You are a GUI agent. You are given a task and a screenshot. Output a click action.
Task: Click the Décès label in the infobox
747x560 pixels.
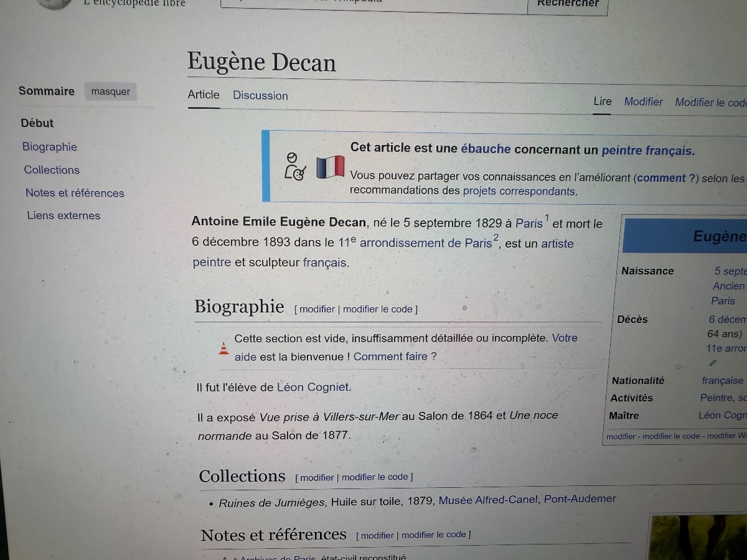632,319
